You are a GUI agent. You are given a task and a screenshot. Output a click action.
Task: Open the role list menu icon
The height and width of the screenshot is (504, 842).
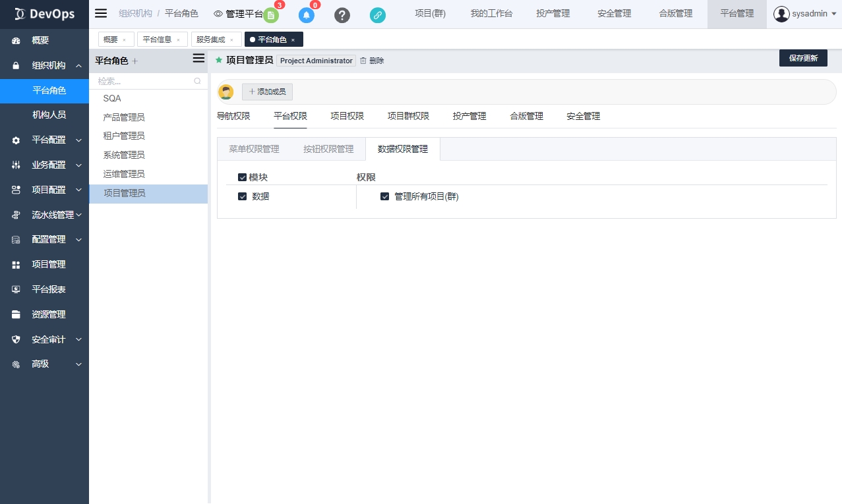(198, 59)
